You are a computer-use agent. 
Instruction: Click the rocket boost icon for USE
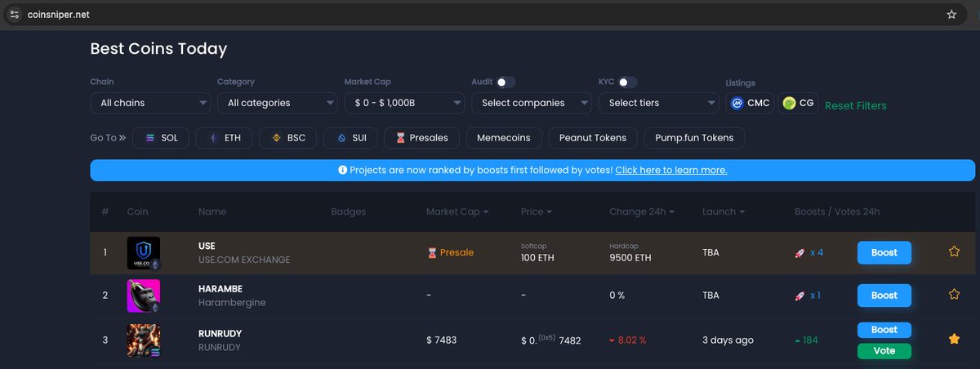[800, 253]
